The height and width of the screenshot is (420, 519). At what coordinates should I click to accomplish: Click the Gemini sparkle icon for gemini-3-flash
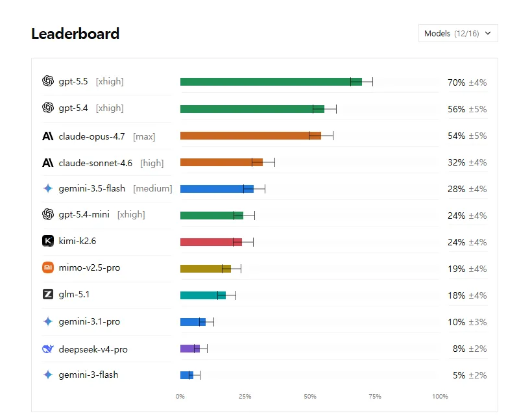pyautogui.click(x=48, y=375)
